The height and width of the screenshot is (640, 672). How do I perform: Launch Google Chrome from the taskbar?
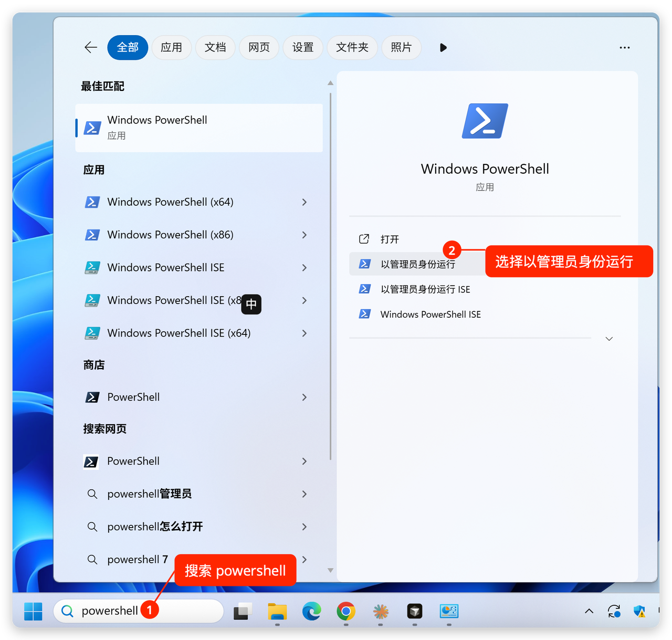click(x=346, y=611)
